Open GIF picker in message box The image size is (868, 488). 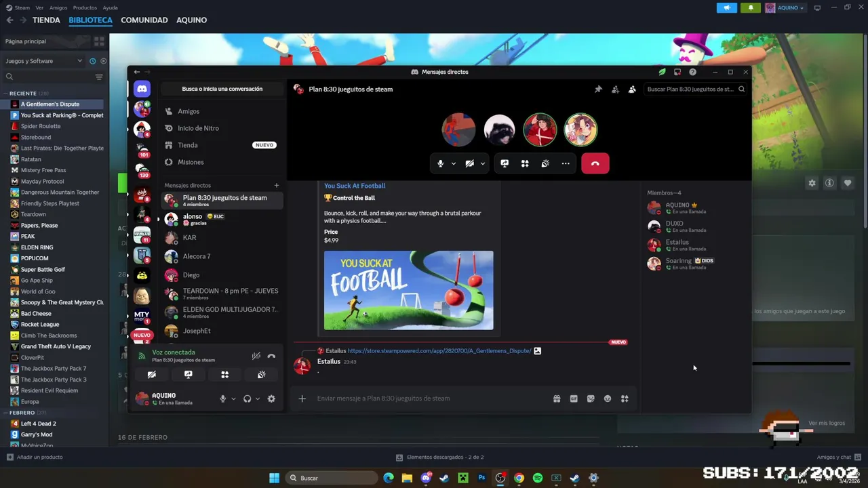(x=574, y=399)
